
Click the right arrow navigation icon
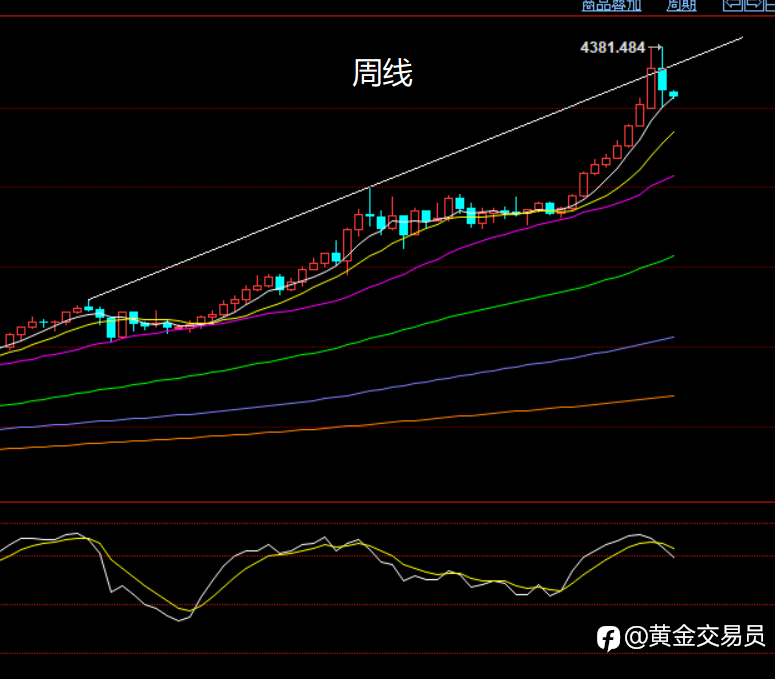(x=753, y=5)
